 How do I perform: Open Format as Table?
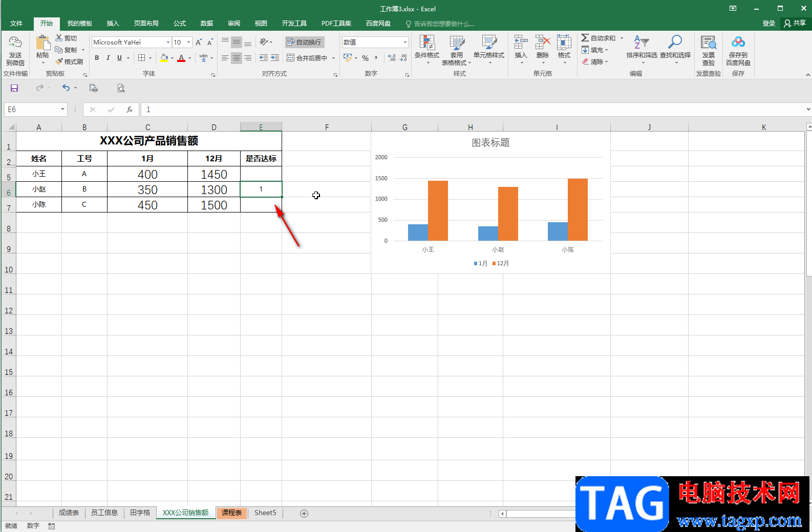(456, 50)
